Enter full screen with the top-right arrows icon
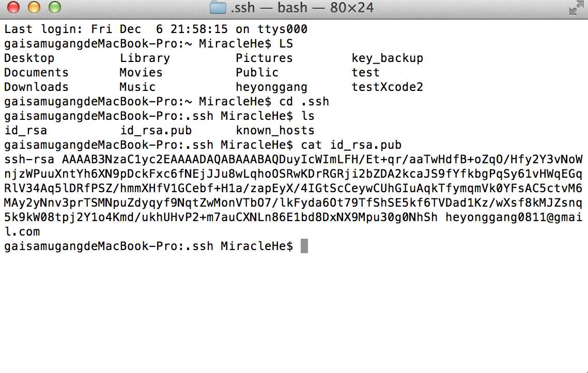 click(576, 8)
